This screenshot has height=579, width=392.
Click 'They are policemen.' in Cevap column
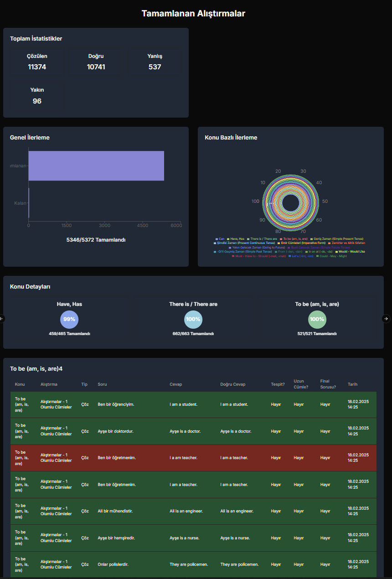189,564
